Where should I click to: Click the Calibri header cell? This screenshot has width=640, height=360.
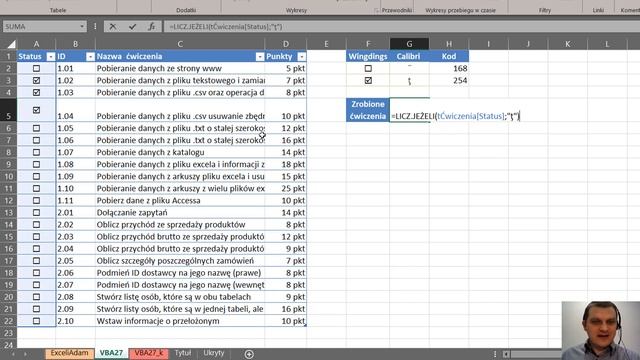(x=409, y=56)
